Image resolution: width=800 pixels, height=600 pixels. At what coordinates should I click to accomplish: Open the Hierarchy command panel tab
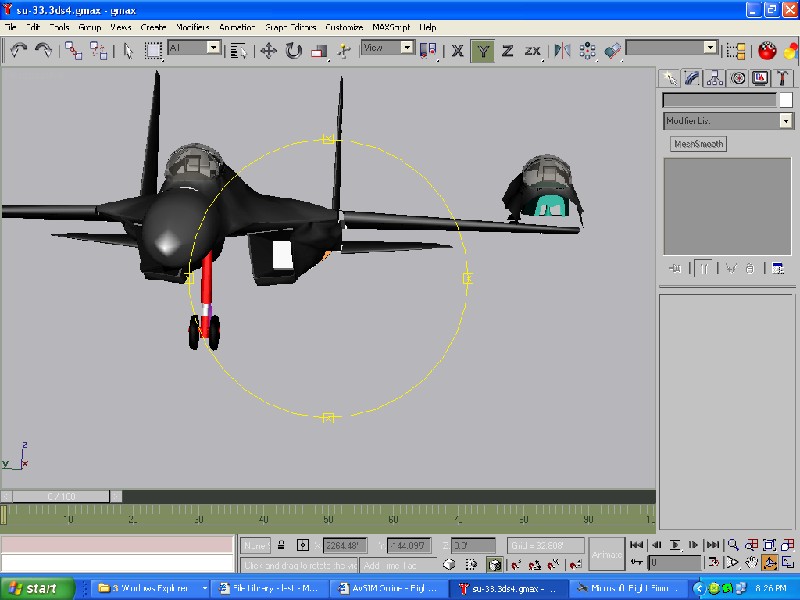point(716,78)
